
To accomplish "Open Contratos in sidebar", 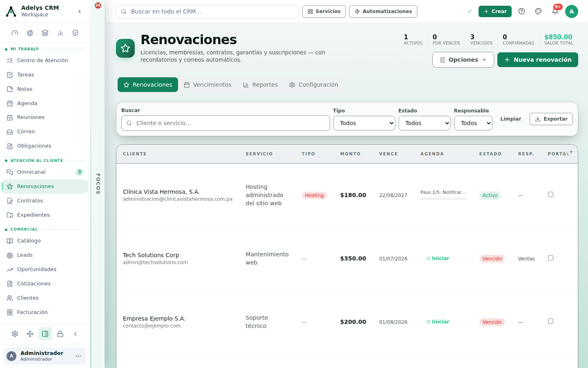I will [x=45, y=201].
